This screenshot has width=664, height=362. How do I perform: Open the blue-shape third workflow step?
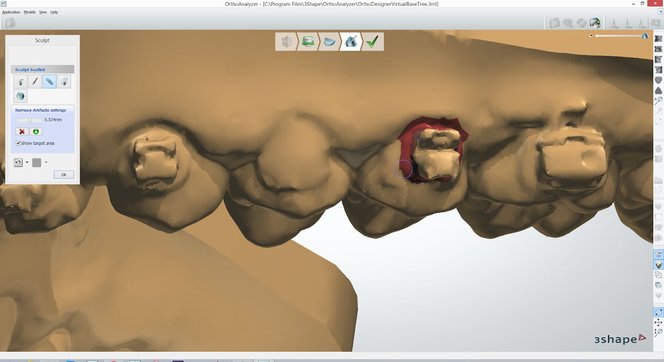[329, 41]
